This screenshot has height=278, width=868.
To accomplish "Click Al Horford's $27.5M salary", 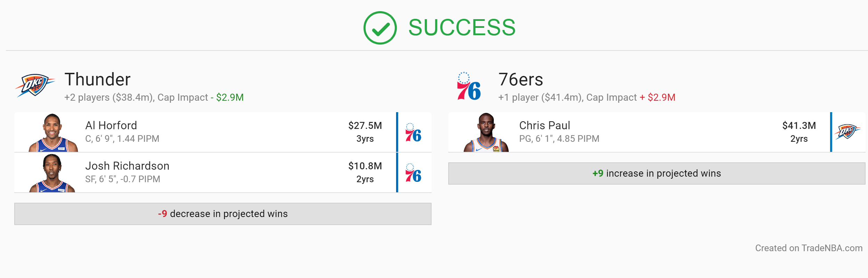I will click(365, 125).
